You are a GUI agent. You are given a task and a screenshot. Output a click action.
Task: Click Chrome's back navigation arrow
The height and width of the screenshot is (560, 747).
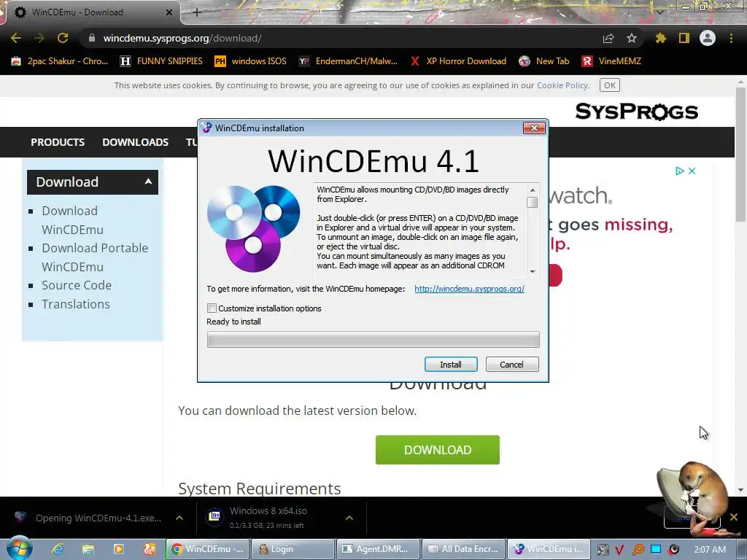pos(16,38)
